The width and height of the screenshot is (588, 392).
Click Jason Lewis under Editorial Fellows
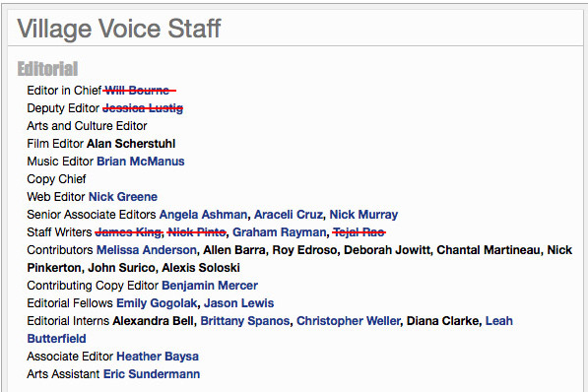click(x=239, y=303)
